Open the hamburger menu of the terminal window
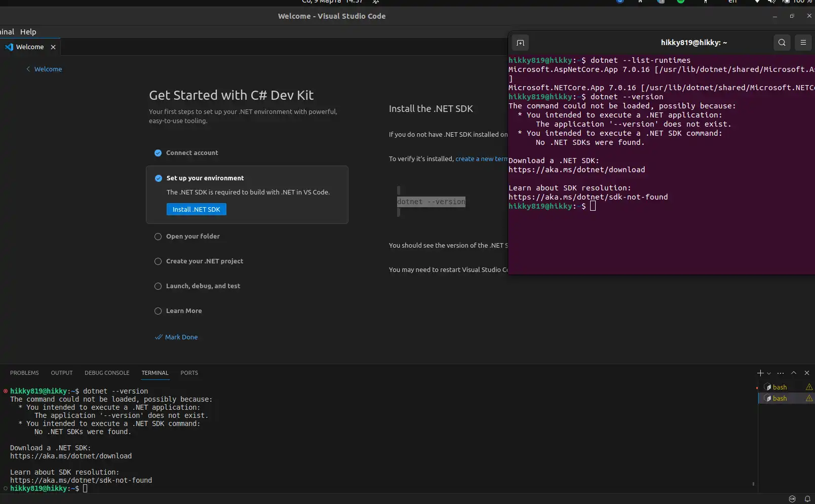The width and height of the screenshot is (815, 504). click(803, 43)
